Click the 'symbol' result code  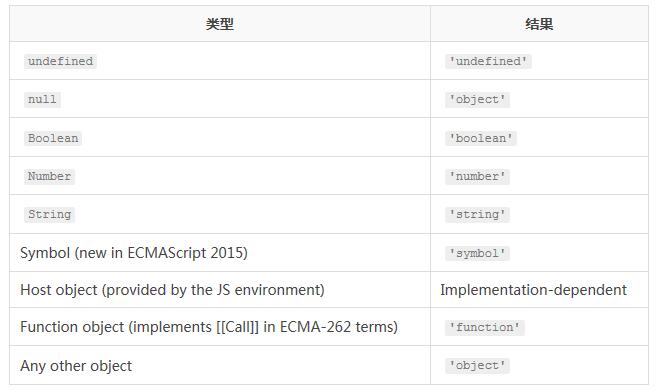click(478, 253)
